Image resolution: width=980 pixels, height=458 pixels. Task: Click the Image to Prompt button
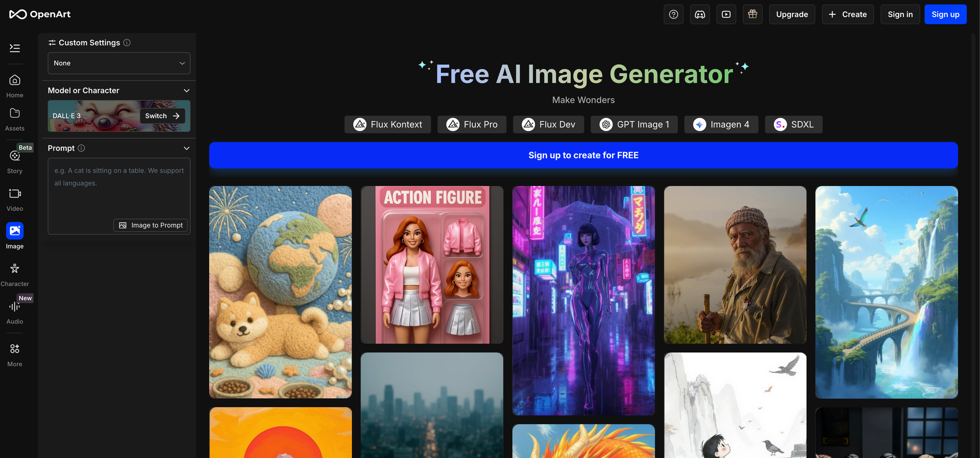pos(151,225)
